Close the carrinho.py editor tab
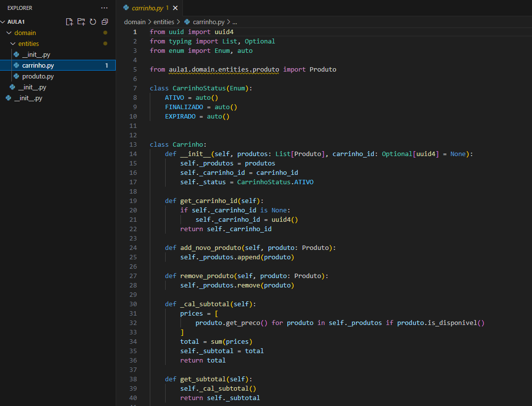The width and height of the screenshot is (532, 406). point(175,8)
